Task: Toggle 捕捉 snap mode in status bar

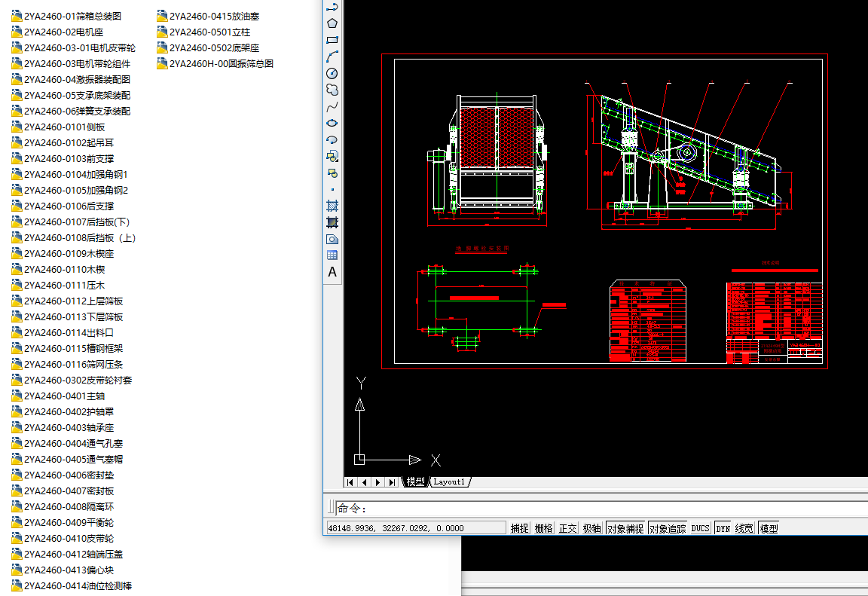Action: click(x=520, y=528)
